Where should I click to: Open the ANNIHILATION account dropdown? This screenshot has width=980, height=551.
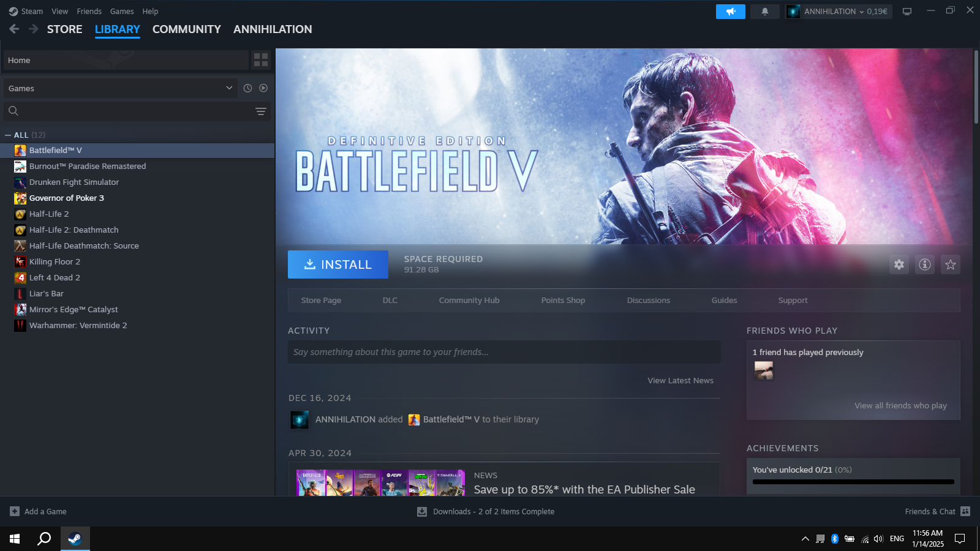point(839,12)
